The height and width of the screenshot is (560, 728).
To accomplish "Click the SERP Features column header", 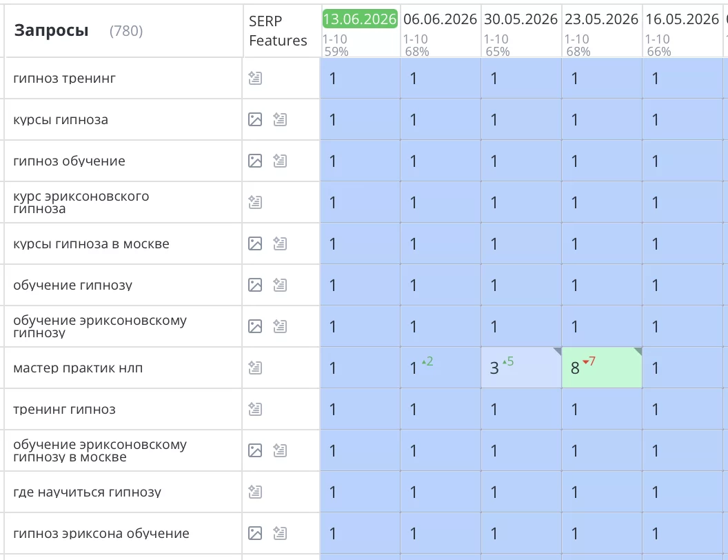I will point(278,30).
